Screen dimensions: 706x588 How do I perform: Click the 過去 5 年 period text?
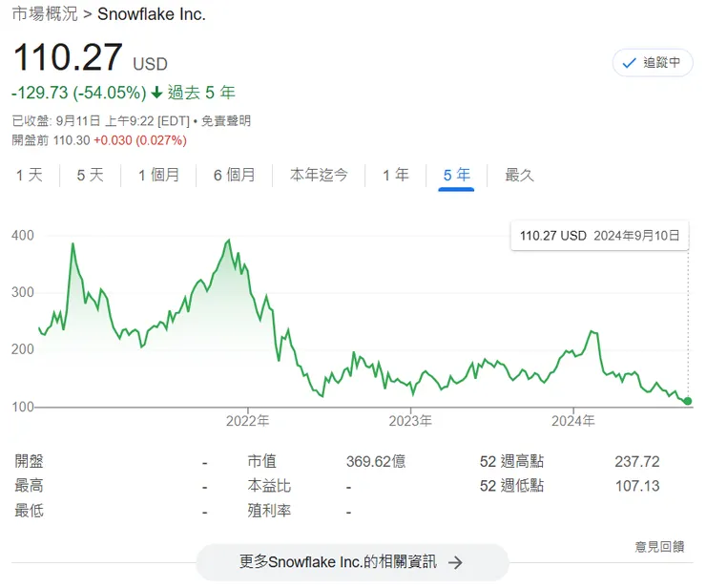[201, 93]
